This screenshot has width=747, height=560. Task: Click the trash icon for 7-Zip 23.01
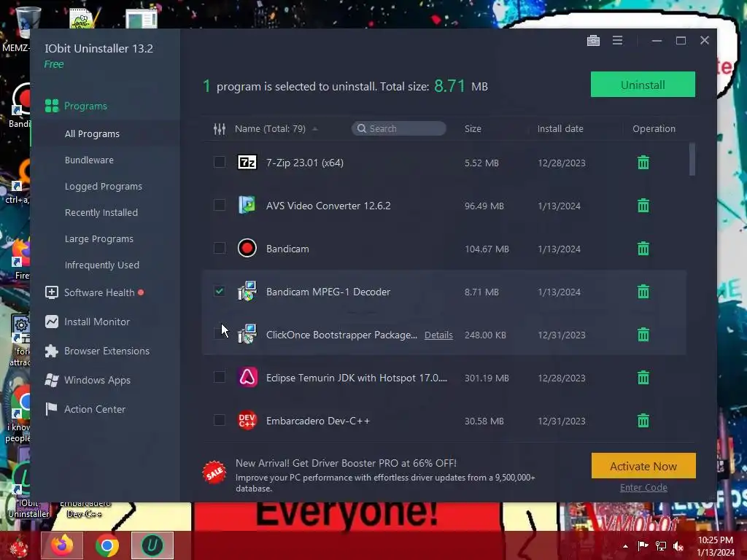(643, 163)
